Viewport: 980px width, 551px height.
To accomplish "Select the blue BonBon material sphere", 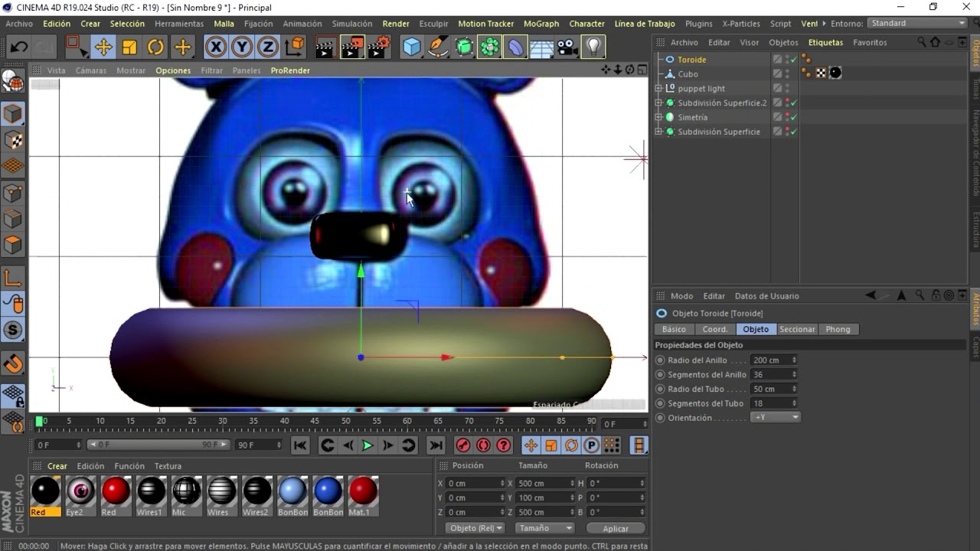I will click(328, 495).
